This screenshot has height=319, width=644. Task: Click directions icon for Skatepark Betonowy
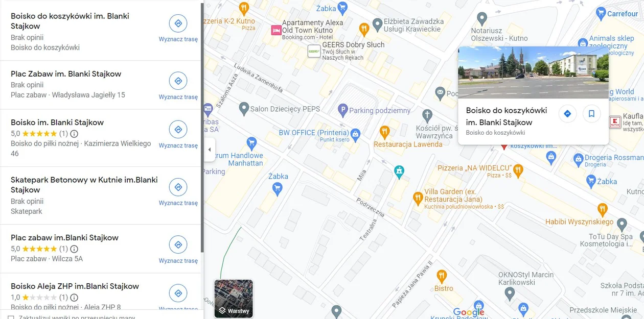click(x=178, y=187)
